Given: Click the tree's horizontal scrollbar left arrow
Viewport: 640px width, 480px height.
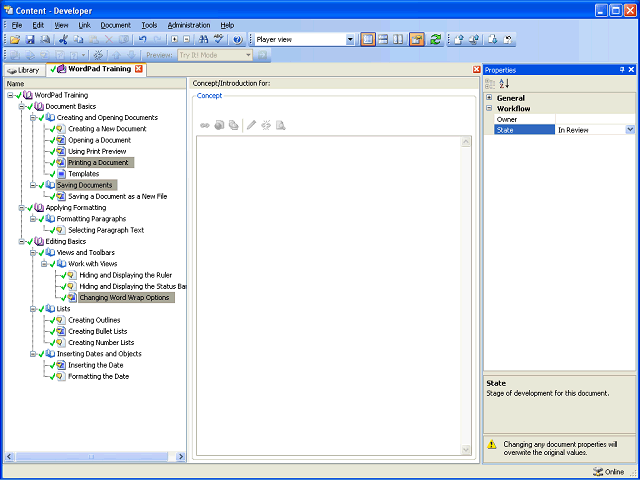Looking at the screenshot, I should pyautogui.click(x=9, y=457).
